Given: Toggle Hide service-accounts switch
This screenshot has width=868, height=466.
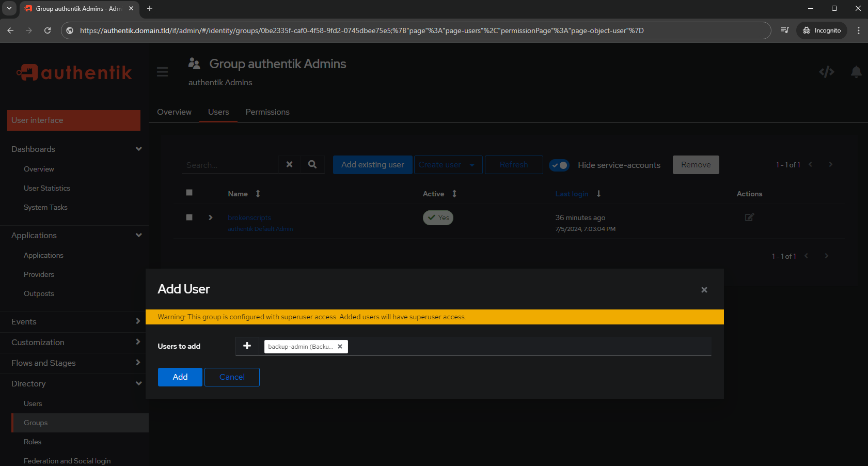Looking at the screenshot, I should 559,165.
